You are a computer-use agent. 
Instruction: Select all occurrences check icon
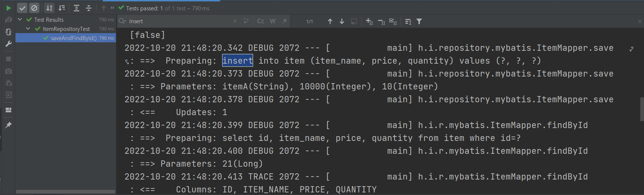393,22
